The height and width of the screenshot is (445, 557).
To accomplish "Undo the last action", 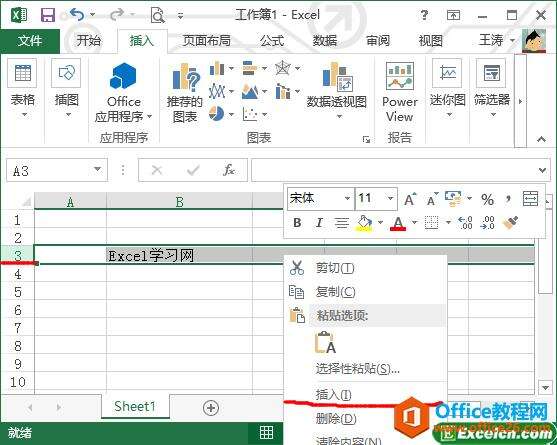I will tap(77, 15).
